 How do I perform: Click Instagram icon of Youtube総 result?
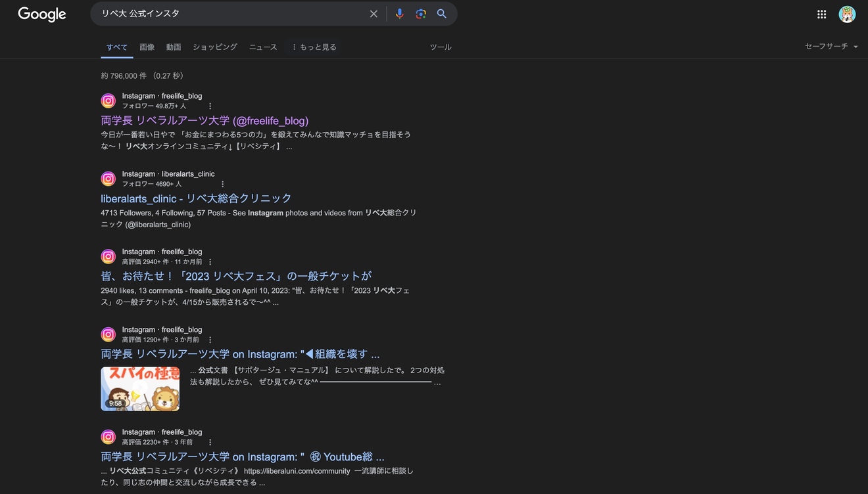tap(108, 437)
